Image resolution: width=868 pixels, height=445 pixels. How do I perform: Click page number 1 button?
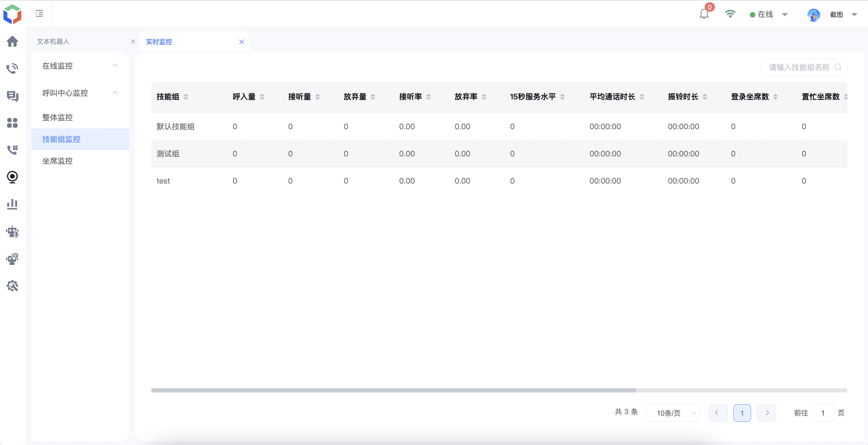click(x=742, y=413)
